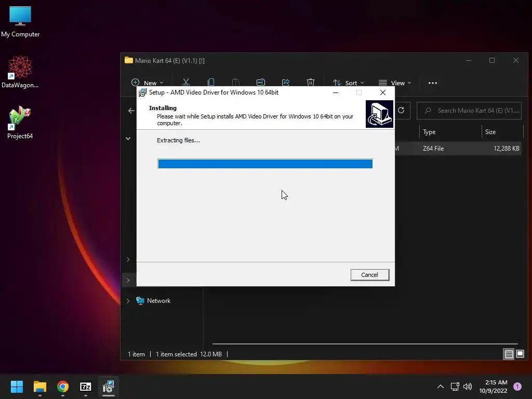Open the DataWagon desktop shortcut
The image size is (532, 399).
coord(20,72)
